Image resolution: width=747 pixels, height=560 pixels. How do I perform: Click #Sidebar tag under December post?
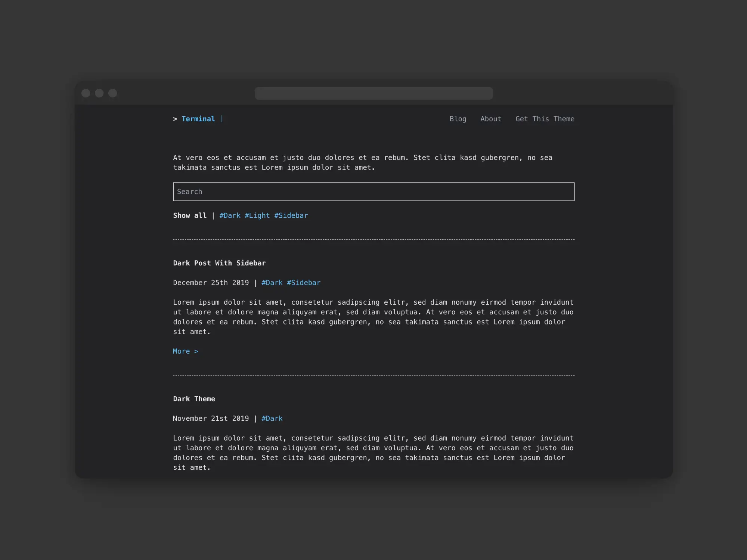(x=303, y=283)
